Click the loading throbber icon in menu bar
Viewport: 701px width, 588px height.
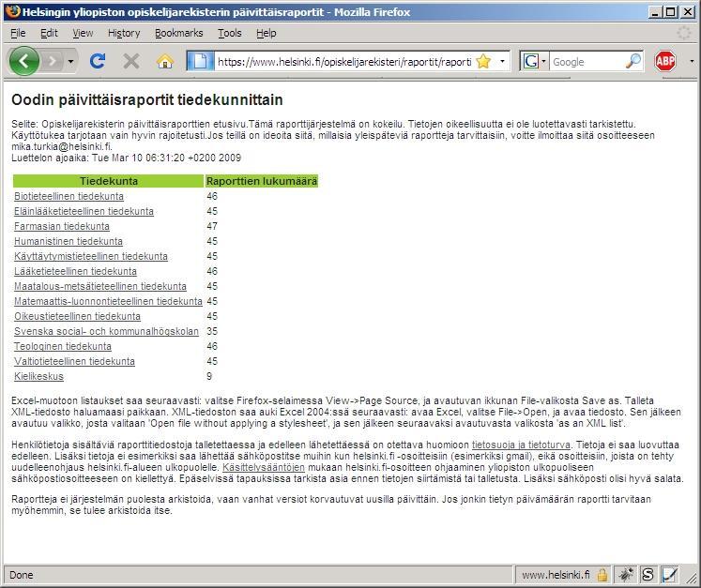pyautogui.click(x=683, y=33)
